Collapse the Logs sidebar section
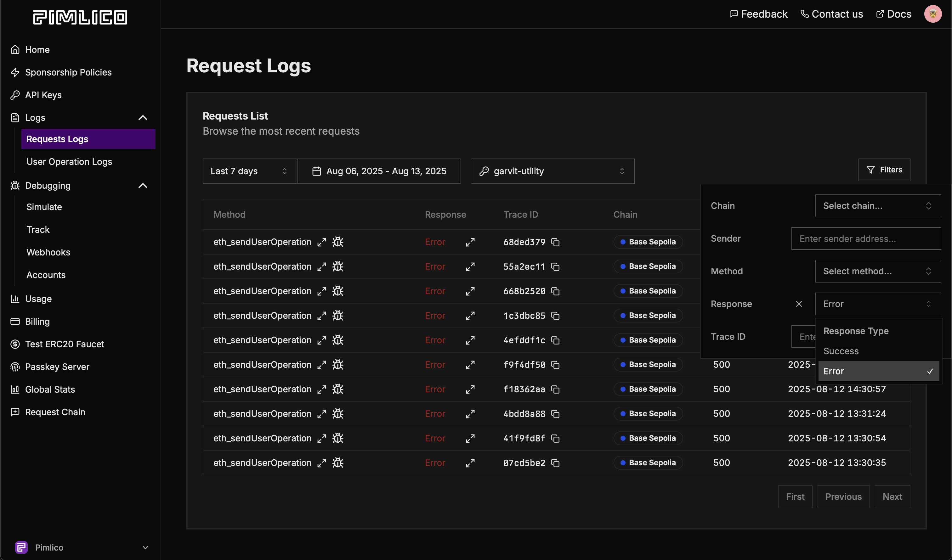This screenshot has width=952, height=560. pyautogui.click(x=143, y=118)
